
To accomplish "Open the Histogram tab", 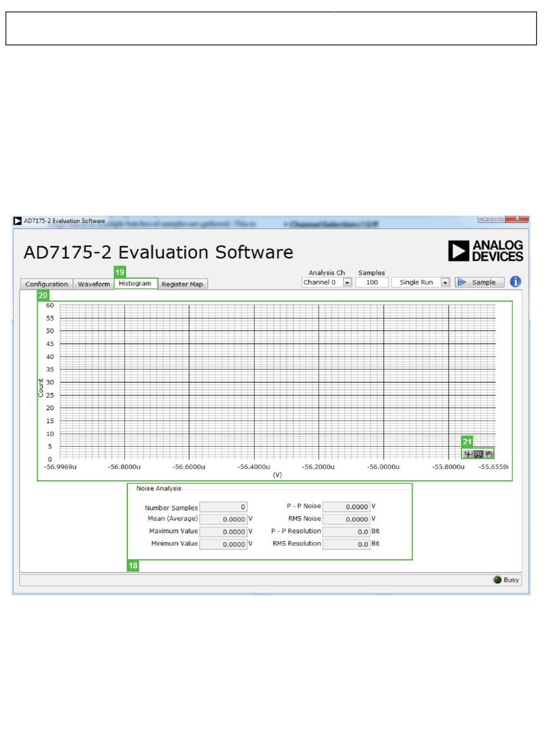I will pos(136,283).
